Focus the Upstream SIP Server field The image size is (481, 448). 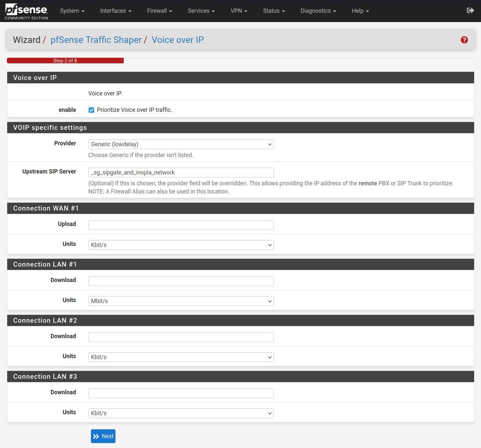pyautogui.click(x=181, y=172)
